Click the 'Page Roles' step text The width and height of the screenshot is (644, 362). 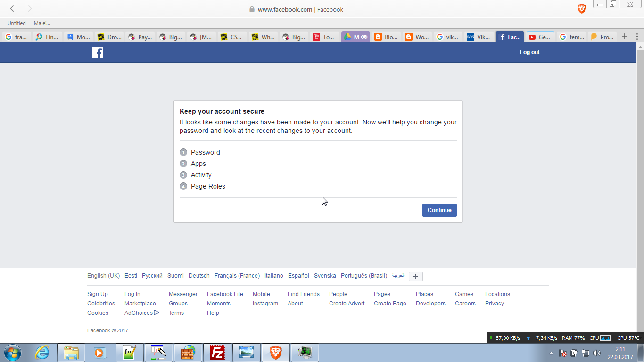click(208, 186)
